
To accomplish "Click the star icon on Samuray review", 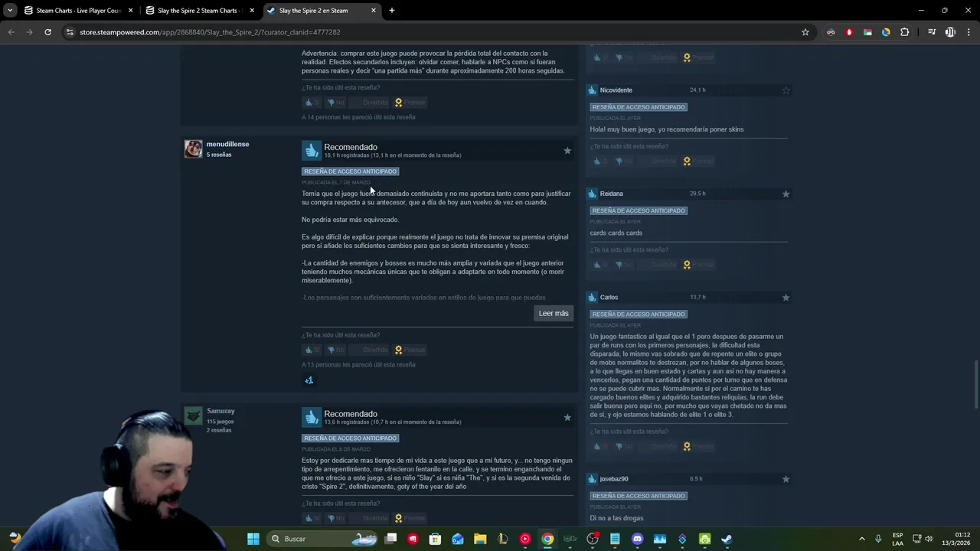I will tap(567, 418).
